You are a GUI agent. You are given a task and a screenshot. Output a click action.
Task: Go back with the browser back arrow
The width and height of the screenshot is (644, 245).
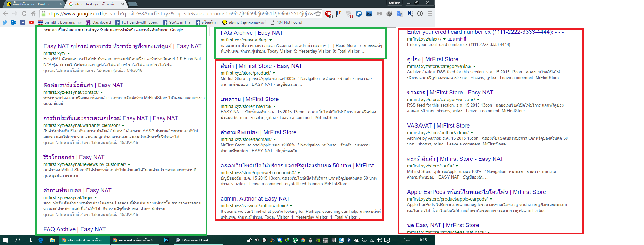click(5, 13)
